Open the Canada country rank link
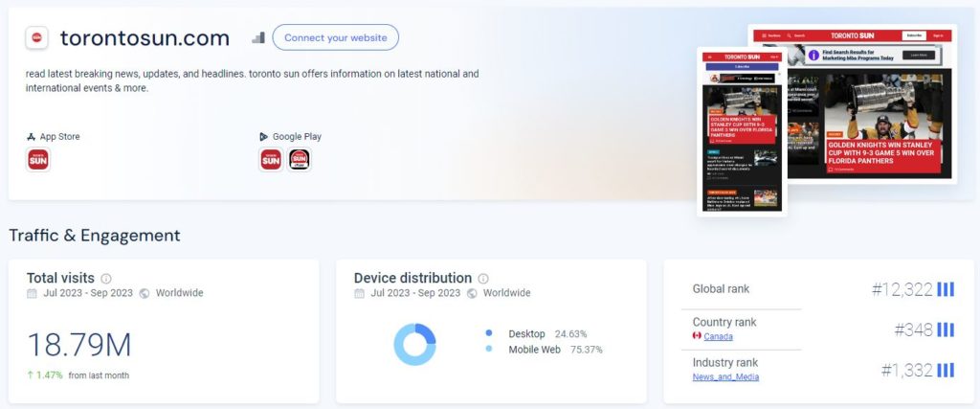This screenshot has width=980, height=409. click(718, 336)
